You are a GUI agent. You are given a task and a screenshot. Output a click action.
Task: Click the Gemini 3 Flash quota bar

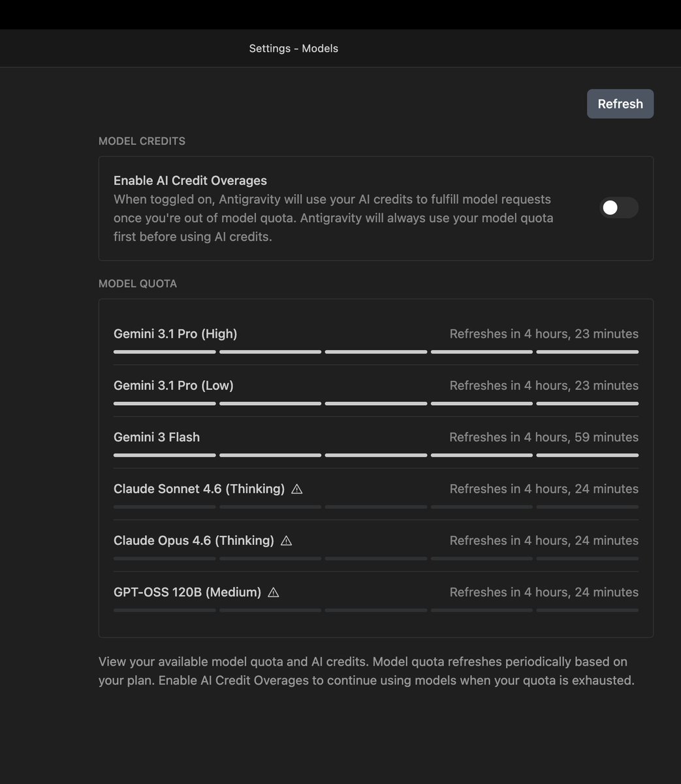[376, 455]
